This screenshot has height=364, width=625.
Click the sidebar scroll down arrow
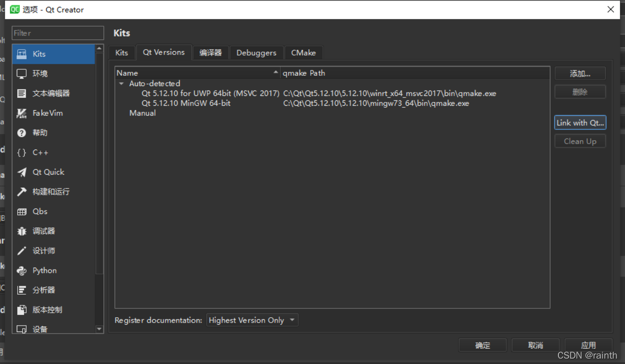[x=99, y=329]
